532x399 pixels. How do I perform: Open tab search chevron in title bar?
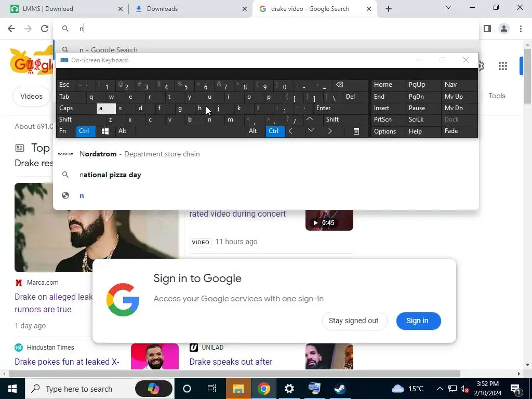coord(448,7)
